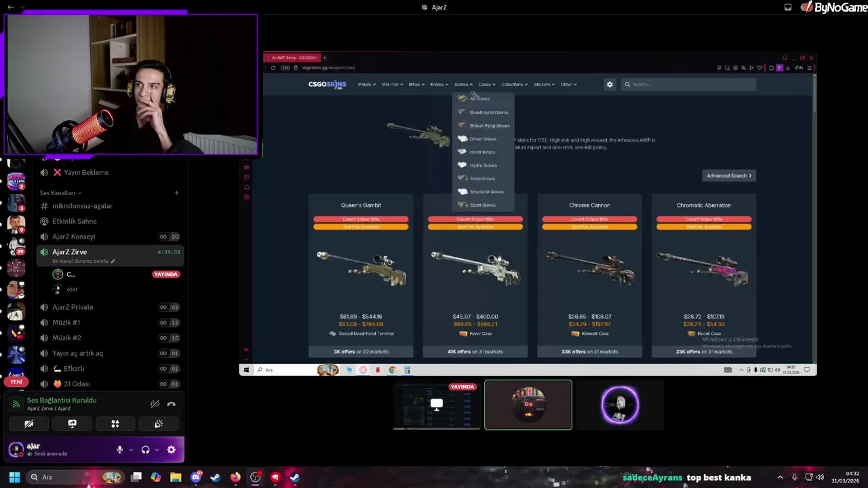The width and height of the screenshot is (868, 488).
Task: Choose Driver Gloves from menu
Action: [x=483, y=139]
